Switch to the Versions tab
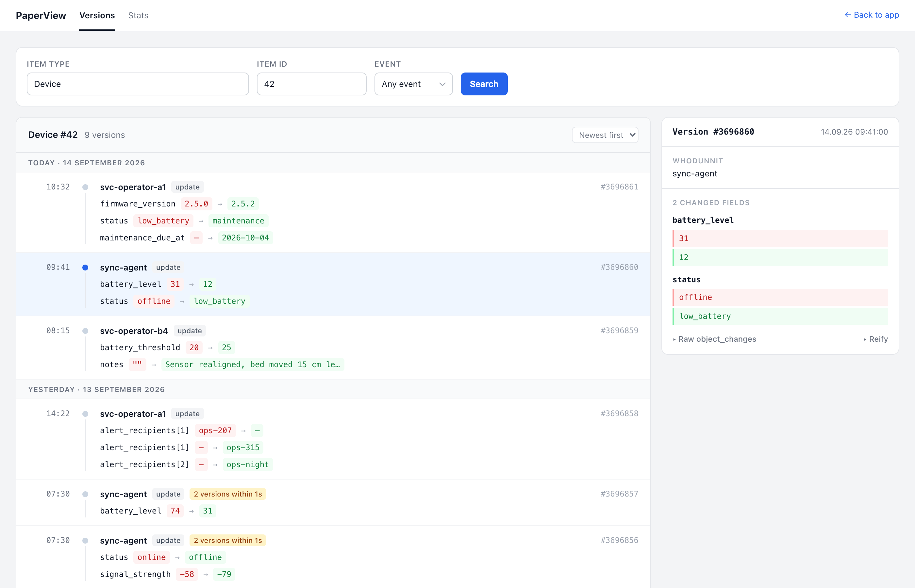 click(97, 15)
